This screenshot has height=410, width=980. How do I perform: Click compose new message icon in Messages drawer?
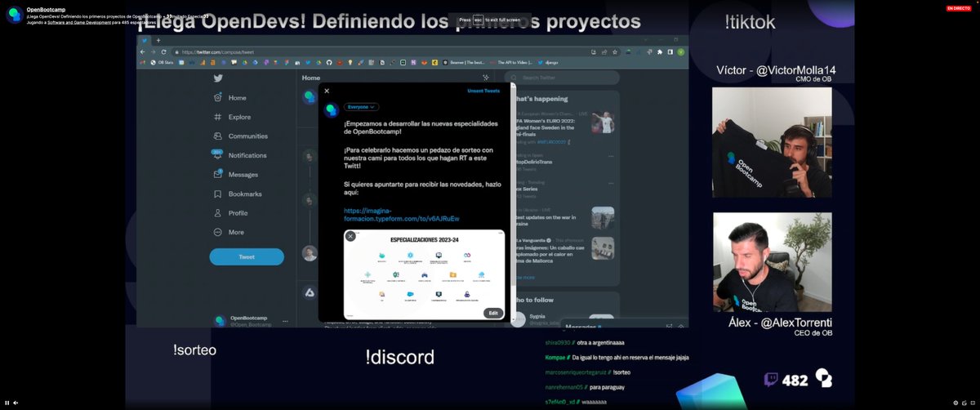click(x=668, y=326)
